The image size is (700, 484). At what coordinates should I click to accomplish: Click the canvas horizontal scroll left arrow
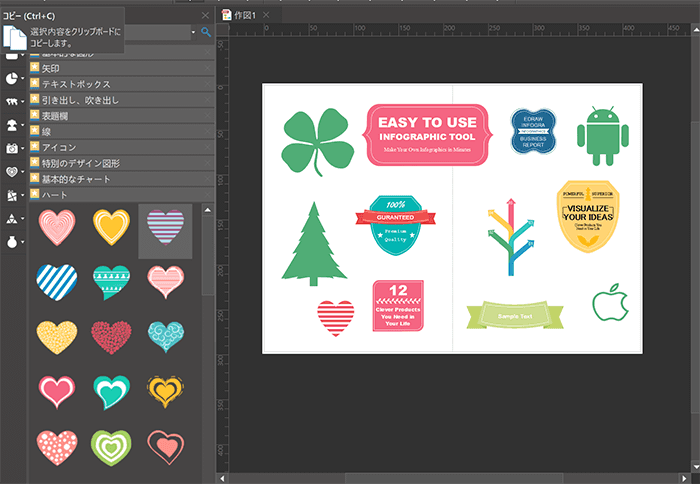[222, 478]
